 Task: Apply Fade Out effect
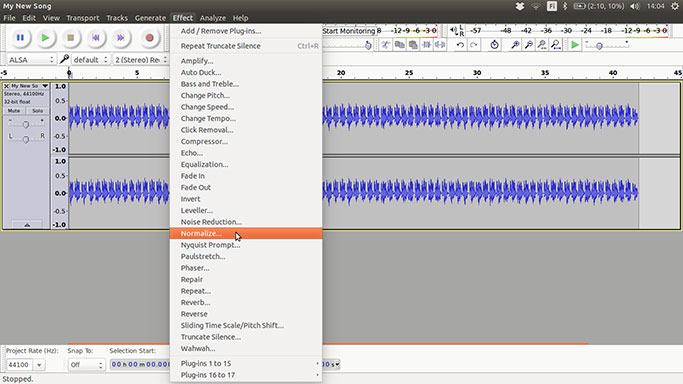point(246,188)
